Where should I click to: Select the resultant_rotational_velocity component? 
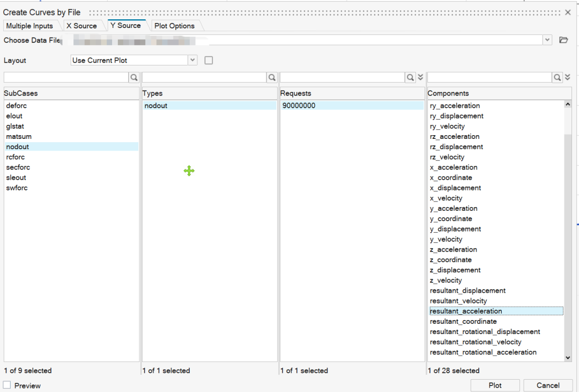496,342
